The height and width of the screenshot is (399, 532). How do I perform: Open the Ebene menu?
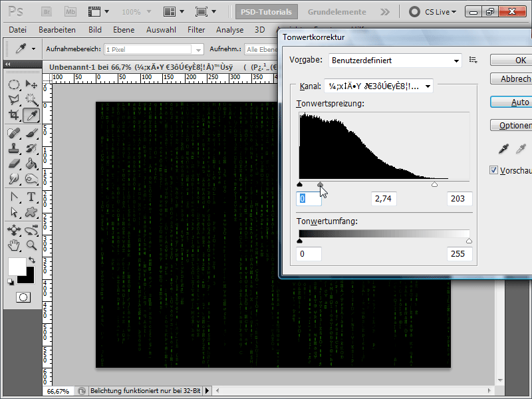[124, 30]
